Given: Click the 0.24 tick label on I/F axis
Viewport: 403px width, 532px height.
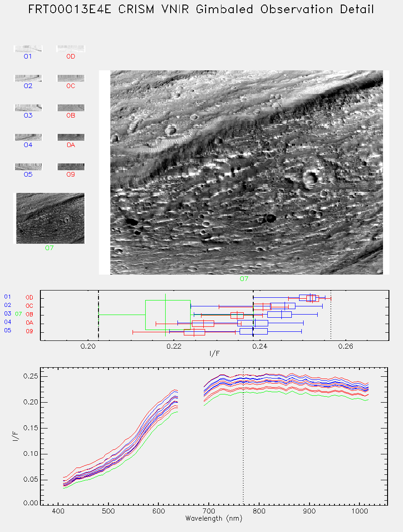Looking at the screenshot, I should (x=260, y=346).
